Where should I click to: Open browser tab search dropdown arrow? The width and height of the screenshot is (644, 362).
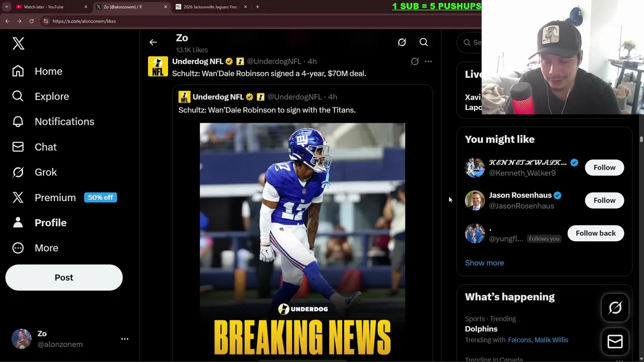7,7
